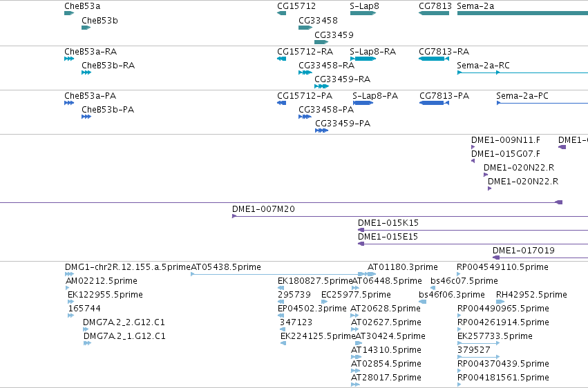Viewport: 588px width, 388px height.
Task: Click transcript label CG33458-RA
Action: pyautogui.click(x=326, y=66)
